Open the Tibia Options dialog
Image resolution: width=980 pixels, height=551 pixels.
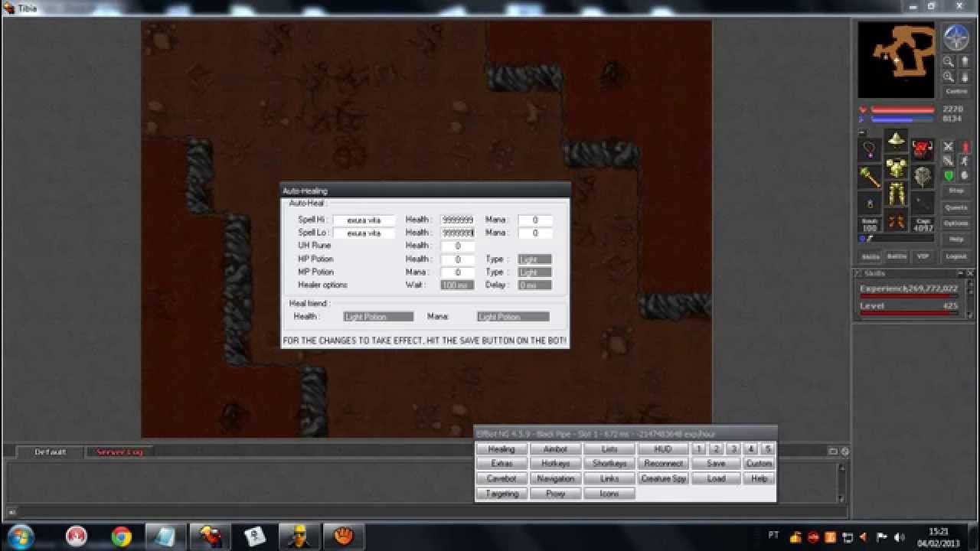tap(956, 223)
